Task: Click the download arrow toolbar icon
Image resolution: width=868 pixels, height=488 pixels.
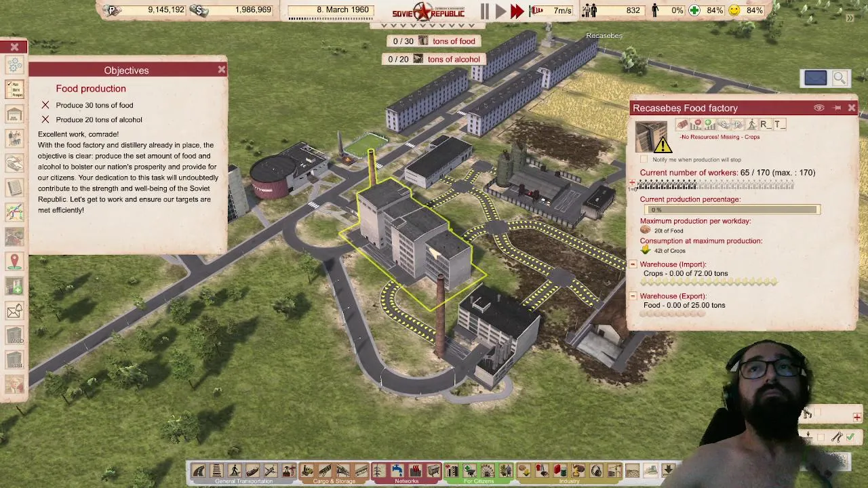Action: point(668,470)
